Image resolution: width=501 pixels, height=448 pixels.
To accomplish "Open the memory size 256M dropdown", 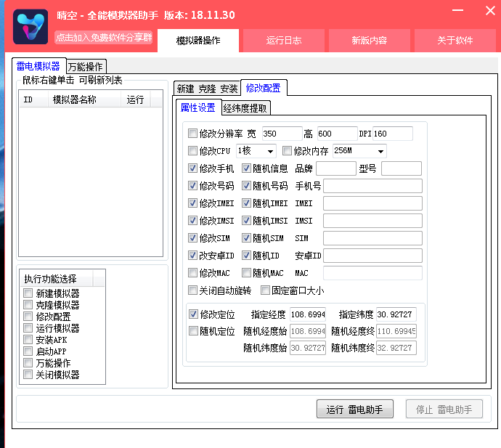I will pyautogui.click(x=359, y=151).
